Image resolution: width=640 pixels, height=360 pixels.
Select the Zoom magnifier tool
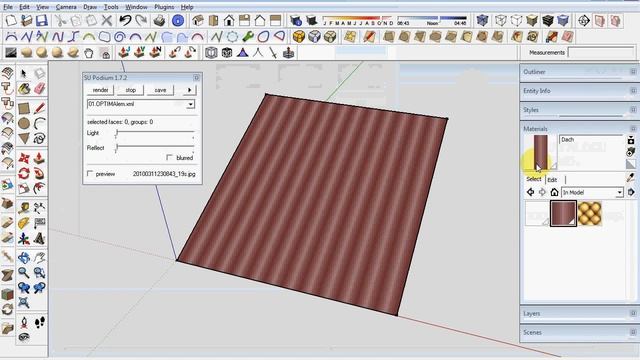click(x=24, y=273)
